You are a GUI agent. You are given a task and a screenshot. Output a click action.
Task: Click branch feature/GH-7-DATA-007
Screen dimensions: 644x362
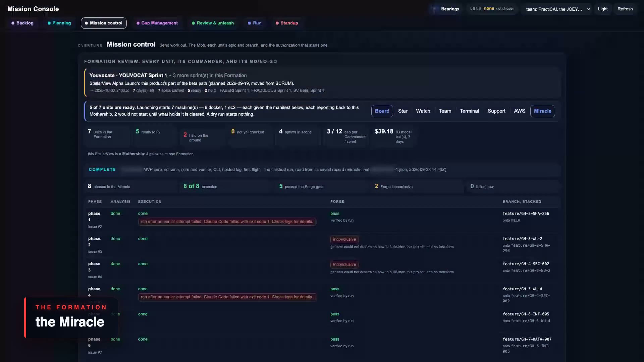coord(527,339)
